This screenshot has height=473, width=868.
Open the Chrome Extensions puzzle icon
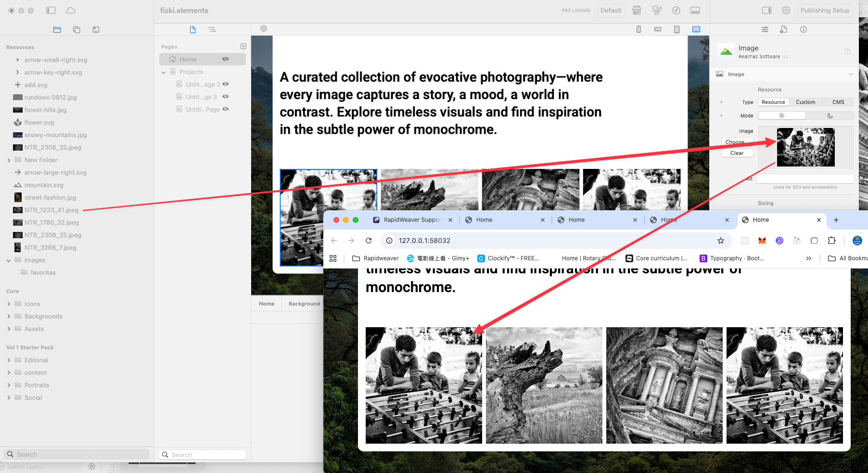831,241
